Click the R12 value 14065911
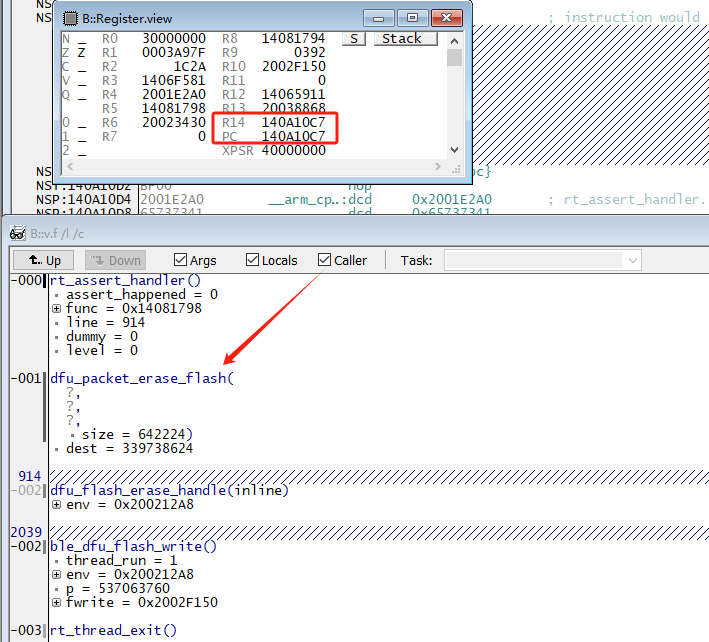 point(293,94)
